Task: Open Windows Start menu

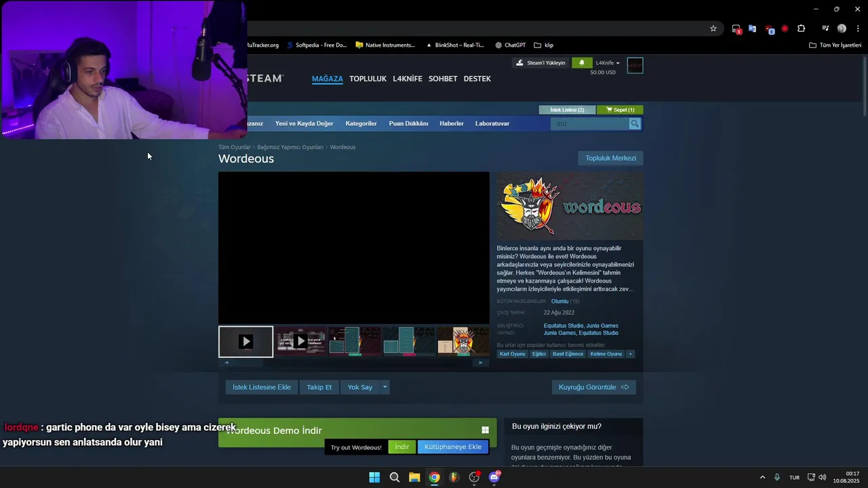Action: (374, 477)
